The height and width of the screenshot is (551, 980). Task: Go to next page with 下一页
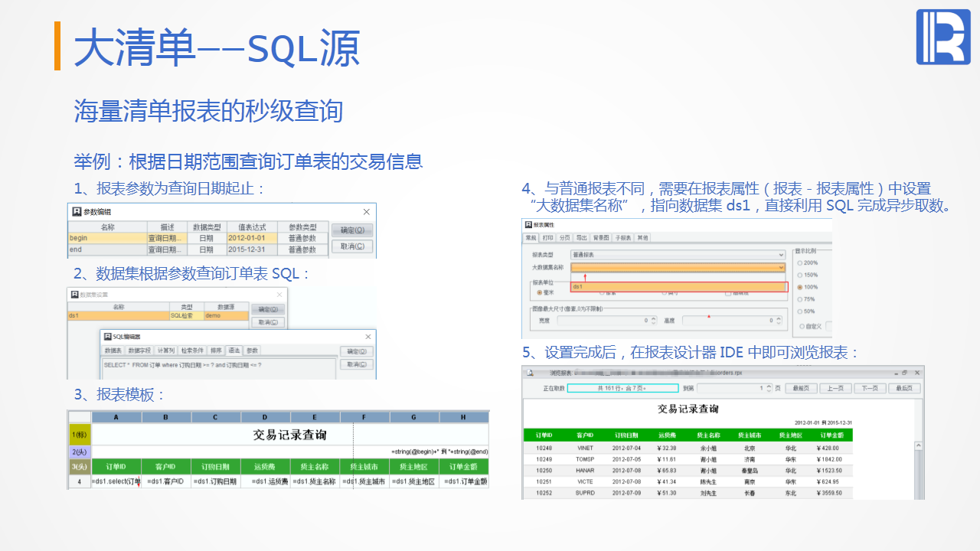click(870, 389)
